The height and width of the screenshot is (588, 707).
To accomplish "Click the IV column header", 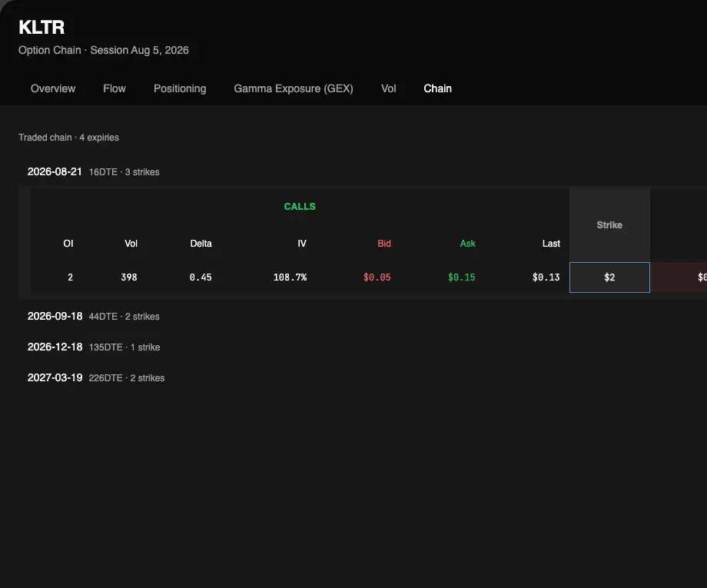I will (x=302, y=244).
